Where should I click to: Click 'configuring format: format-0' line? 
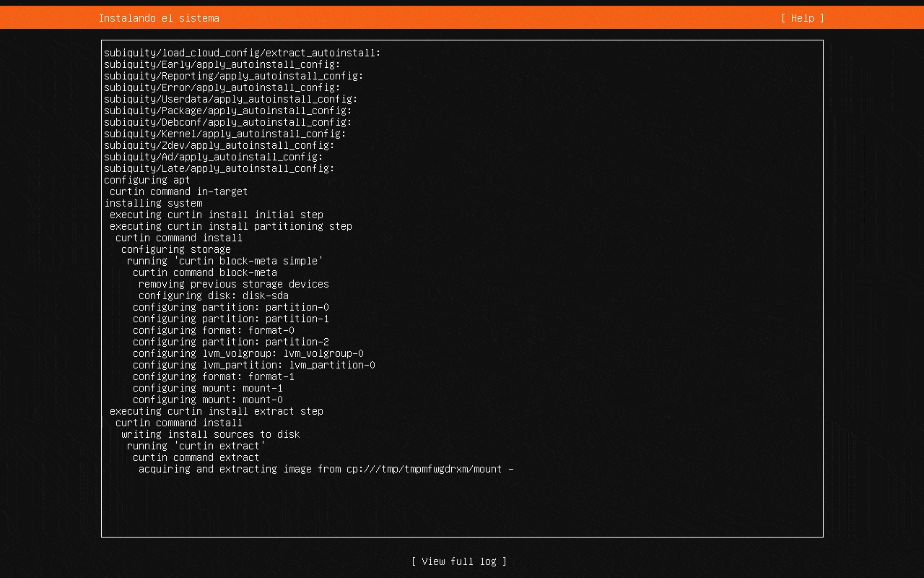(x=214, y=330)
